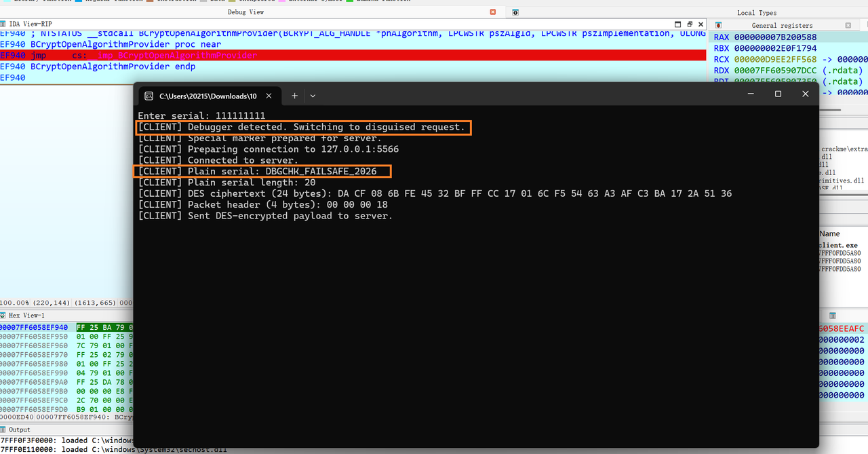868x454 pixels.
Task: Click the Output panel icon
Action: tap(4, 430)
